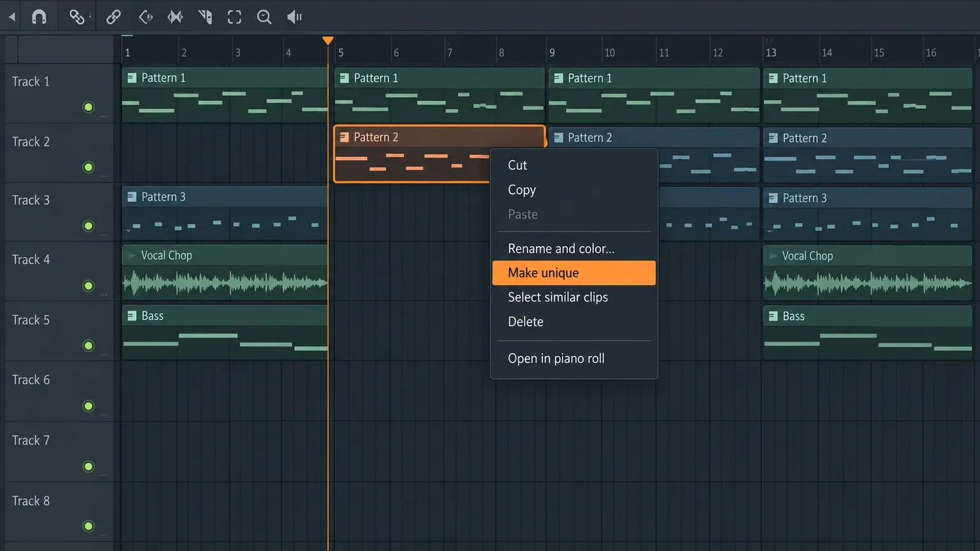Select the Pattern 3 clip title at bar 13
The height and width of the screenshot is (551, 980).
pyautogui.click(x=805, y=198)
